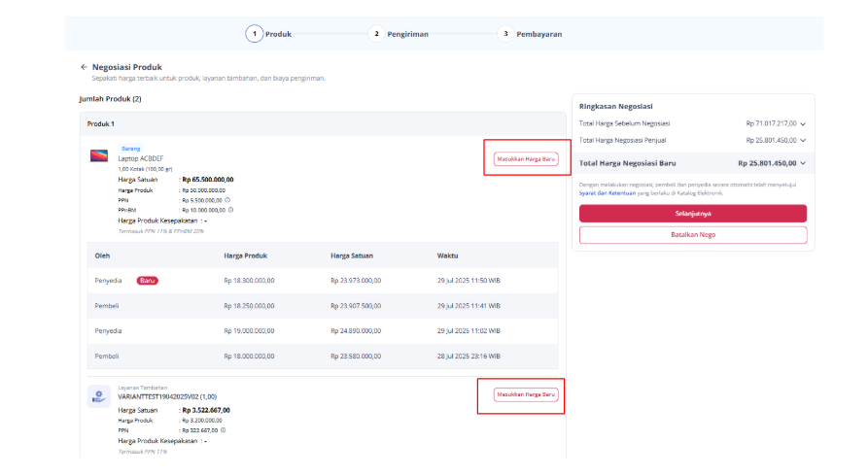The image size is (868, 476).
Task: Click the back arrow beside Negosiasi Produk
Action: click(x=85, y=67)
